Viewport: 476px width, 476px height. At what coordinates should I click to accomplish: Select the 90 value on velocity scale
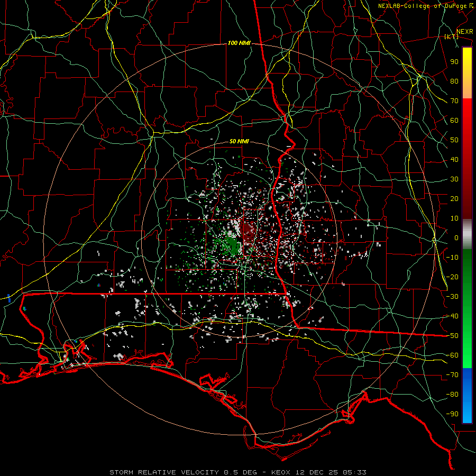[454, 62]
